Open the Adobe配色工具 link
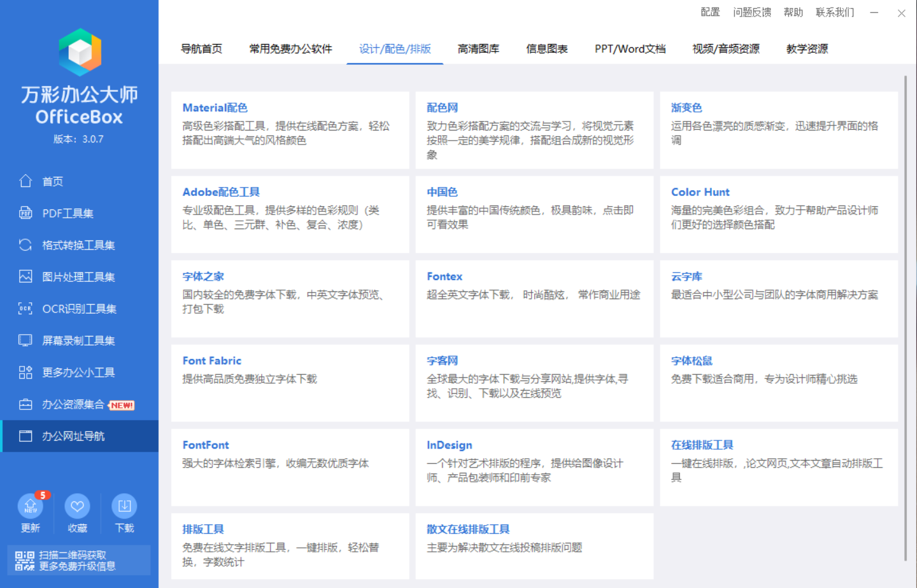This screenshot has width=917, height=588. [x=221, y=192]
